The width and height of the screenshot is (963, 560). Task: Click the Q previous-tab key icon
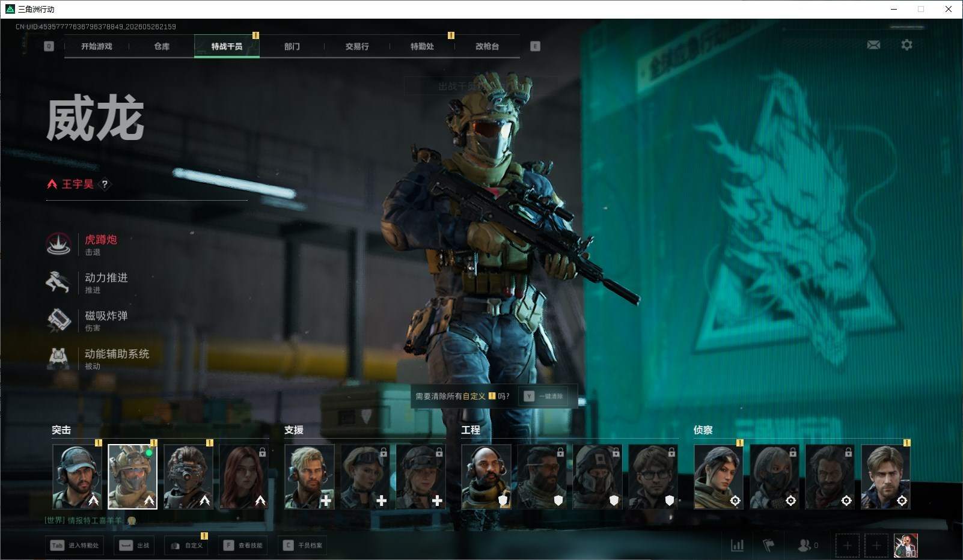[x=49, y=46]
